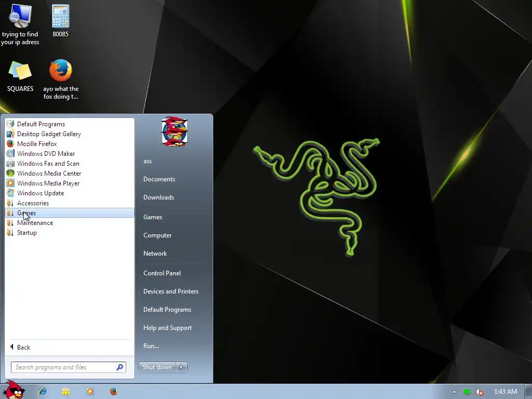
Task: Click the Show desktop strip right of clock
Action: click(528, 392)
